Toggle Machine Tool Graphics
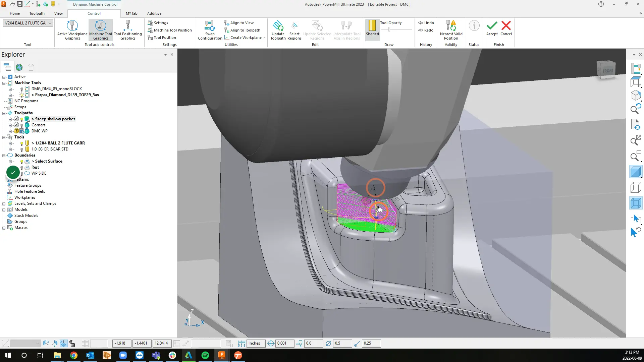This screenshot has width=644, height=362. [101, 30]
